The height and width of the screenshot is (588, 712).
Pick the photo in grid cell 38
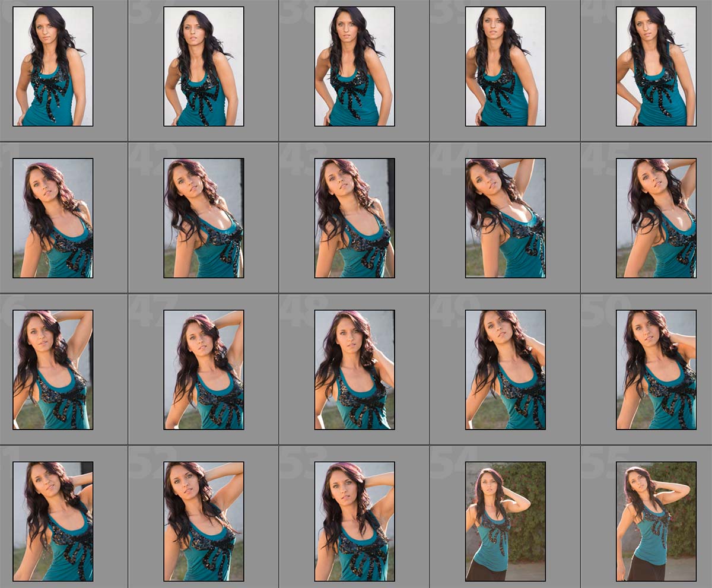(x=354, y=66)
